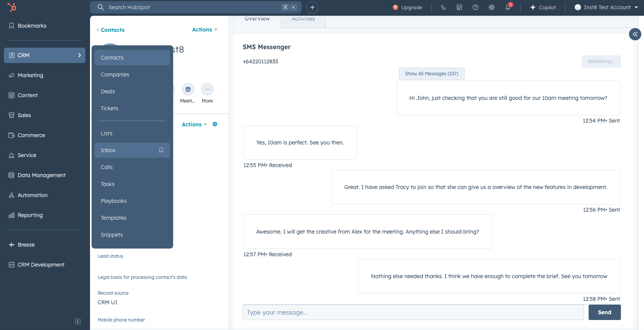This screenshot has width=644, height=330.
Task: Open the Inst8 Test Account dropdown
Action: click(x=606, y=7)
